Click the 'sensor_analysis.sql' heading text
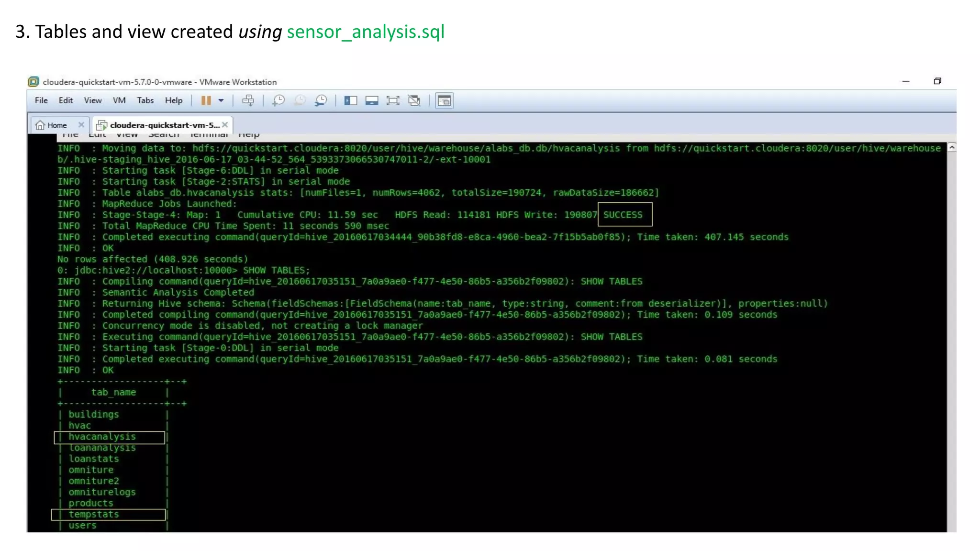 pyautogui.click(x=366, y=32)
